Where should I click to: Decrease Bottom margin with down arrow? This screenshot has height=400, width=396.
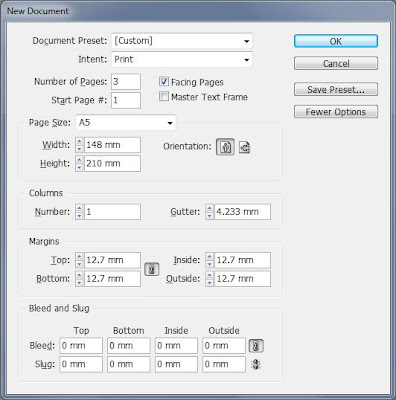(x=79, y=283)
